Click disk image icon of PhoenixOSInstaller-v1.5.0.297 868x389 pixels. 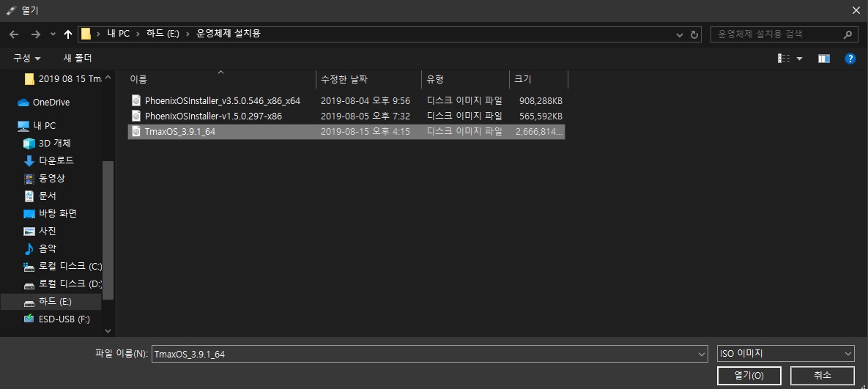[137, 116]
